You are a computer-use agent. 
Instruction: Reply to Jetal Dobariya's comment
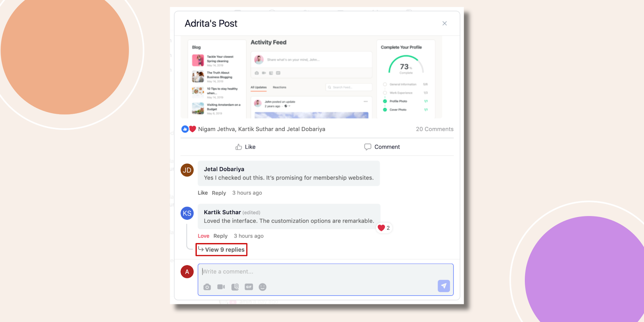pos(219,193)
